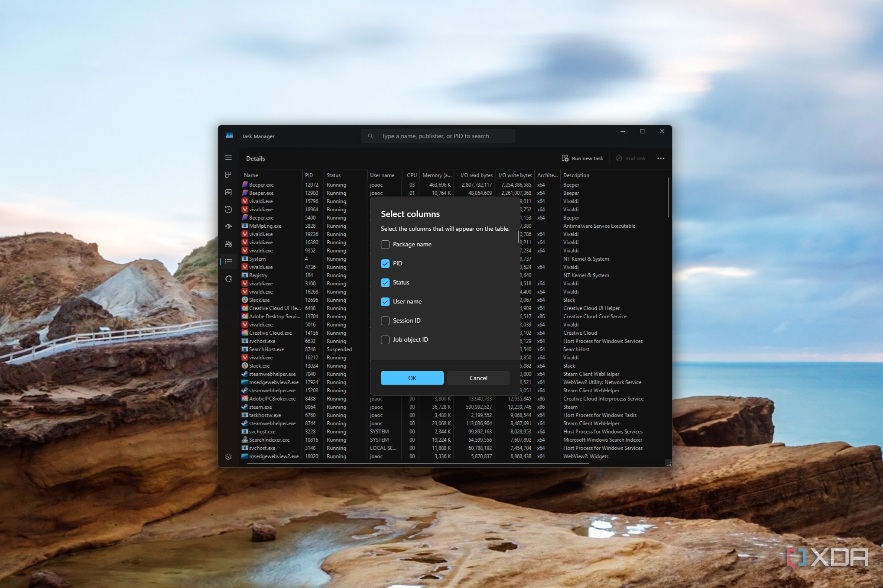
Task: Select the Details page icon
Action: tap(228, 262)
